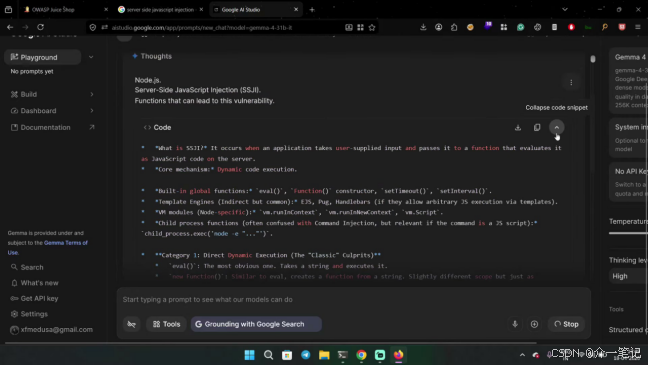648x365 pixels.
Task: Adjust the Temperature slider
Action: pyautogui.click(x=628, y=233)
